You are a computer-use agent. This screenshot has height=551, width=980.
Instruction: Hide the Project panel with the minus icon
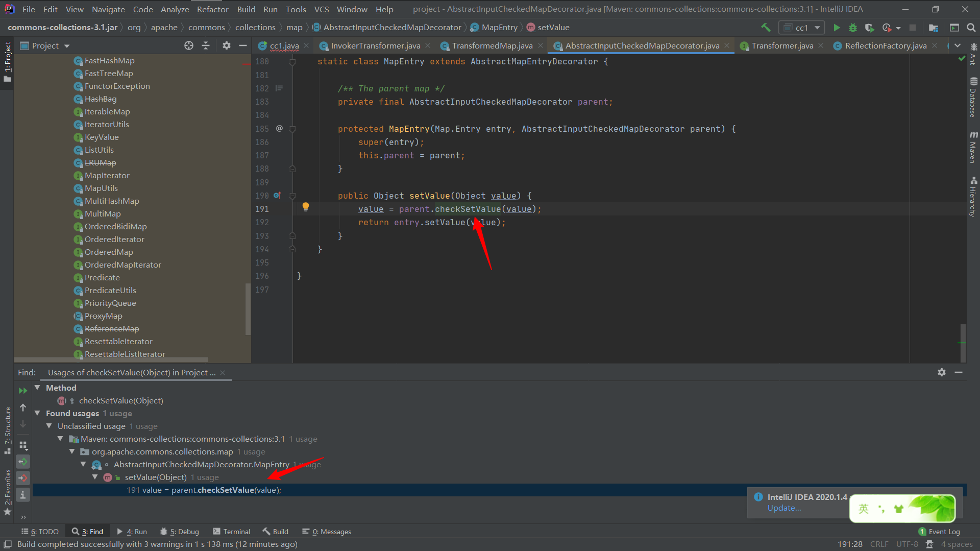[243, 45]
